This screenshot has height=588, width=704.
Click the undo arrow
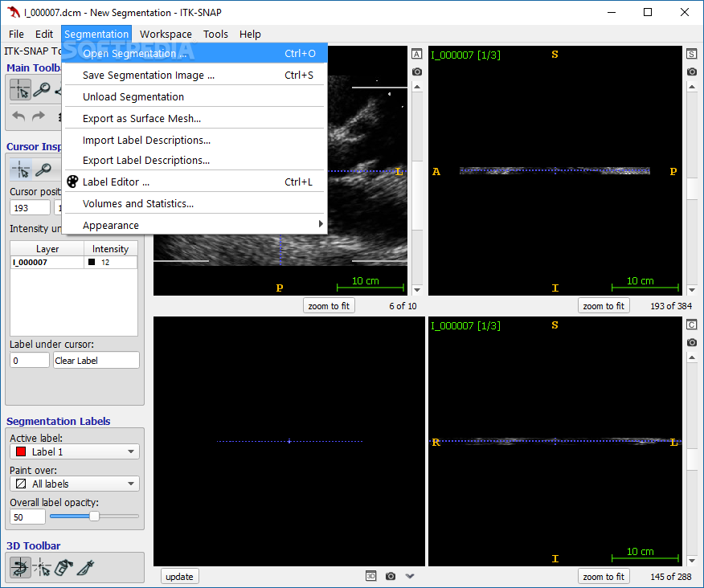click(18, 116)
